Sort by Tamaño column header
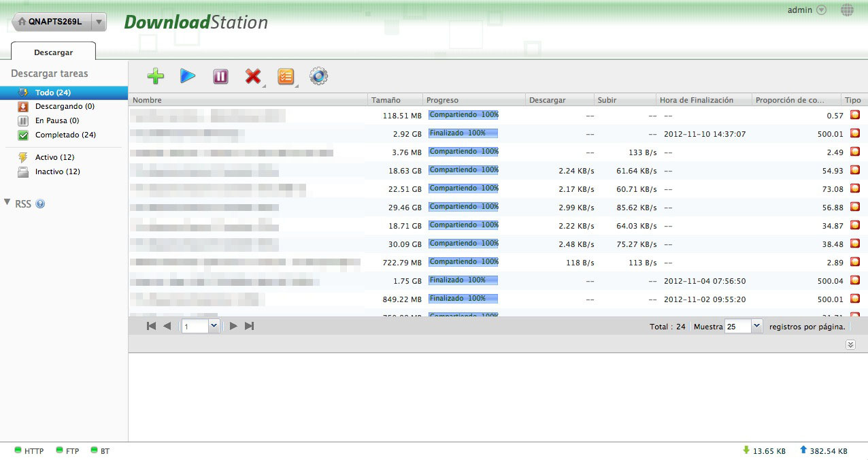868x460 pixels. pos(395,100)
